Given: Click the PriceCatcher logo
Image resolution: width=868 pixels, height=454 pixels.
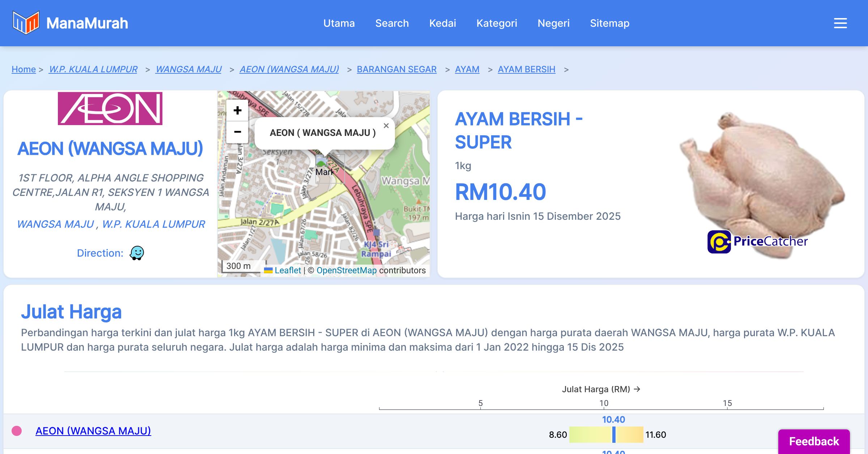Looking at the screenshot, I should [x=757, y=241].
